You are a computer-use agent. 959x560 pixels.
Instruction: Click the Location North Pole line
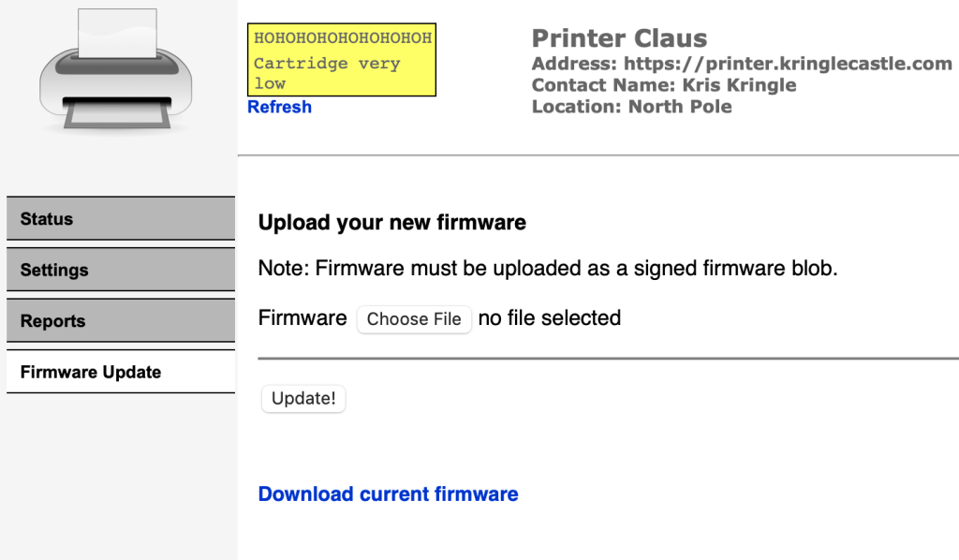coord(631,107)
